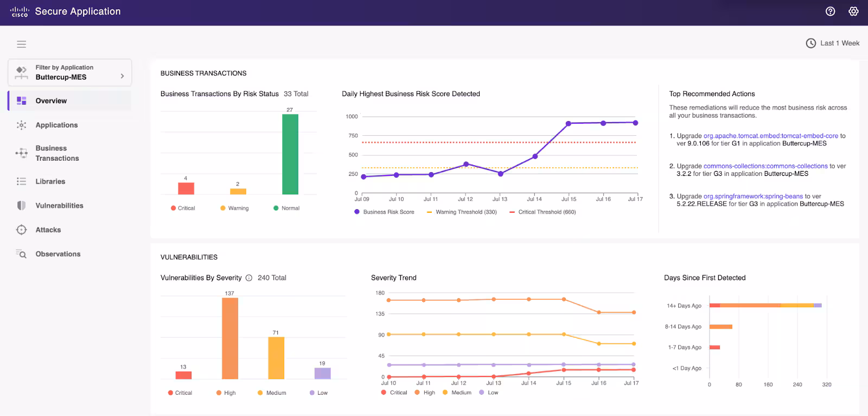Screen dimensions: 868x416
Task: Click info icon beside Vulnerabilities By Severity
Action: click(x=249, y=278)
